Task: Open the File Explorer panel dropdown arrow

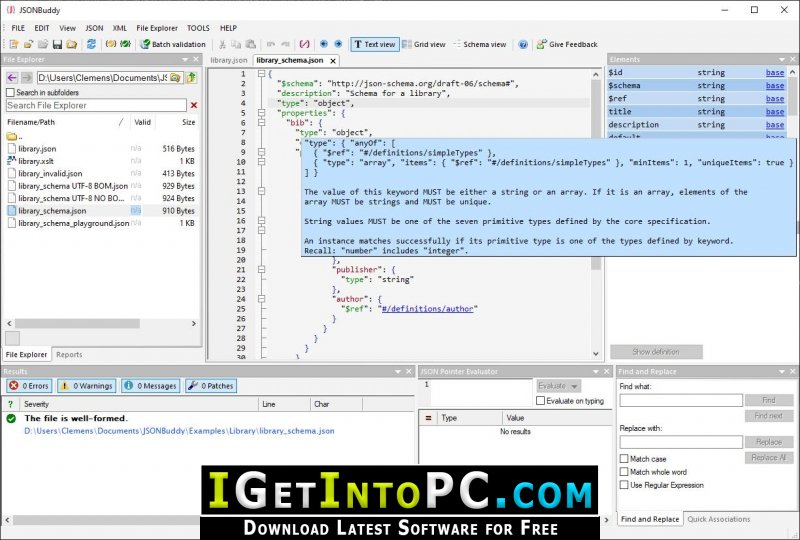Action: point(185,60)
